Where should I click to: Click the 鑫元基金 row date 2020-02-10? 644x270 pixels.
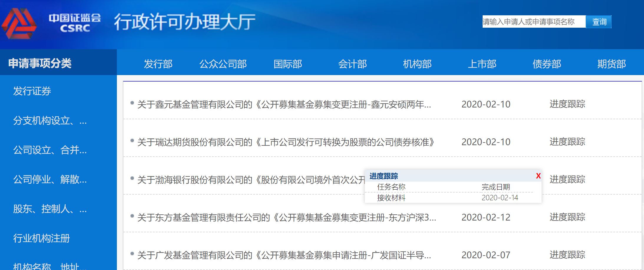(x=486, y=104)
